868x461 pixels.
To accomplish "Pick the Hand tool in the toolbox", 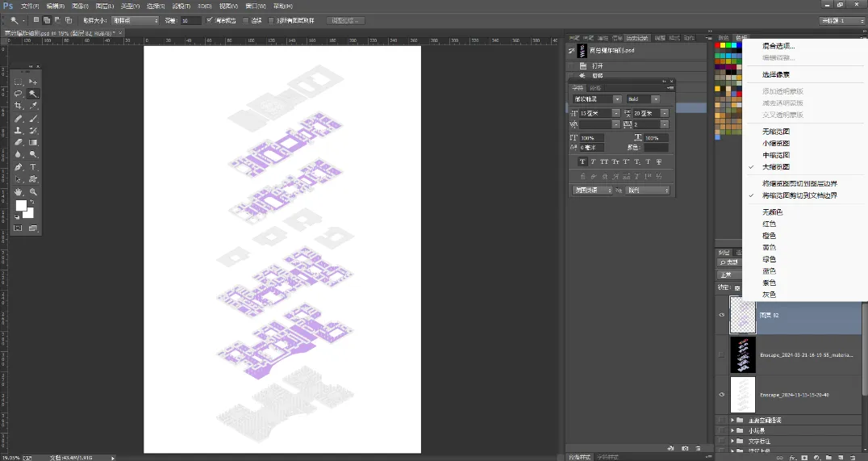I will [x=19, y=191].
